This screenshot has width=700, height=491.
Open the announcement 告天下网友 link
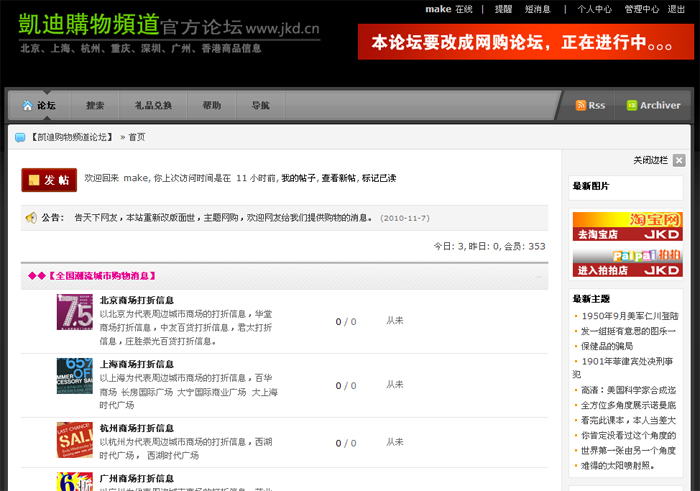point(224,218)
